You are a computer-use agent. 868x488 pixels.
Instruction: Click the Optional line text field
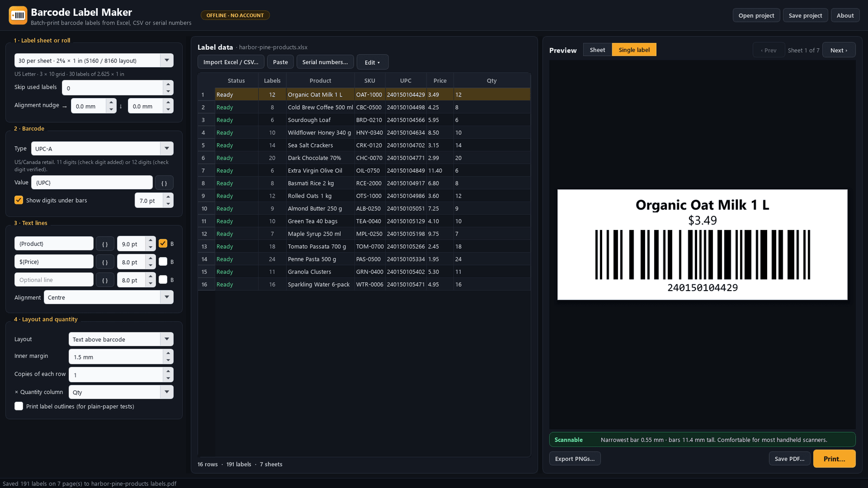click(54, 280)
